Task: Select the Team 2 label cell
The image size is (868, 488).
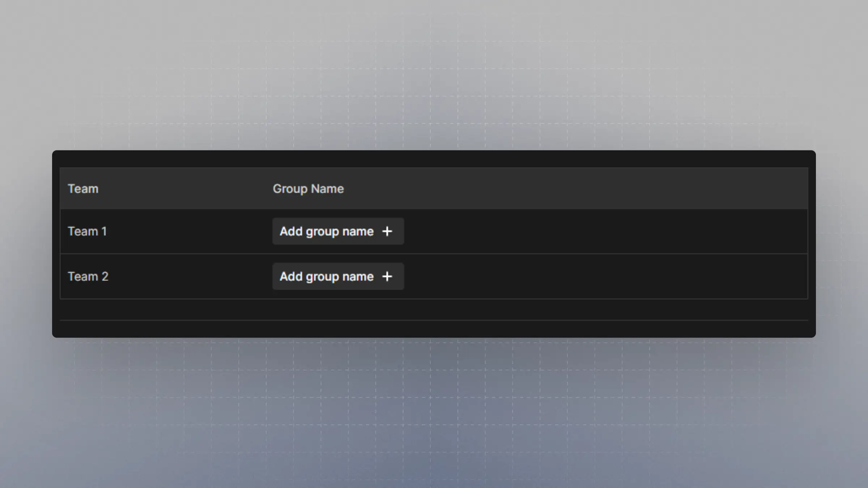Action: click(x=88, y=277)
